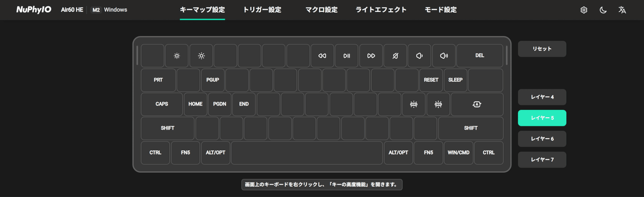Open the ライトエフェクト tab
This screenshot has width=644, height=197.
381,10
